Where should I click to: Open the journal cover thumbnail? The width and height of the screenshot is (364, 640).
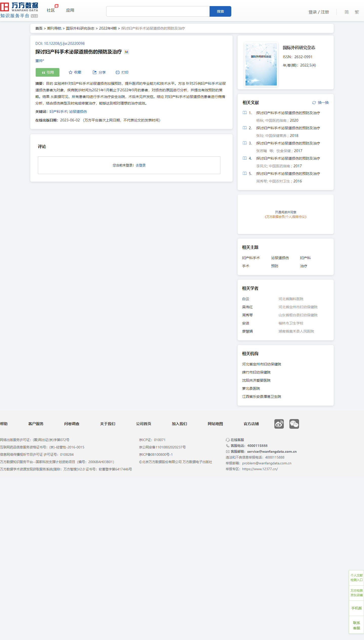pyautogui.click(x=261, y=64)
